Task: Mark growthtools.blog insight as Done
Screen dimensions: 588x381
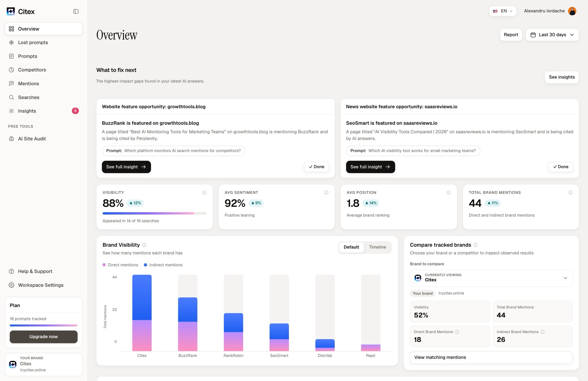Action: click(x=316, y=167)
